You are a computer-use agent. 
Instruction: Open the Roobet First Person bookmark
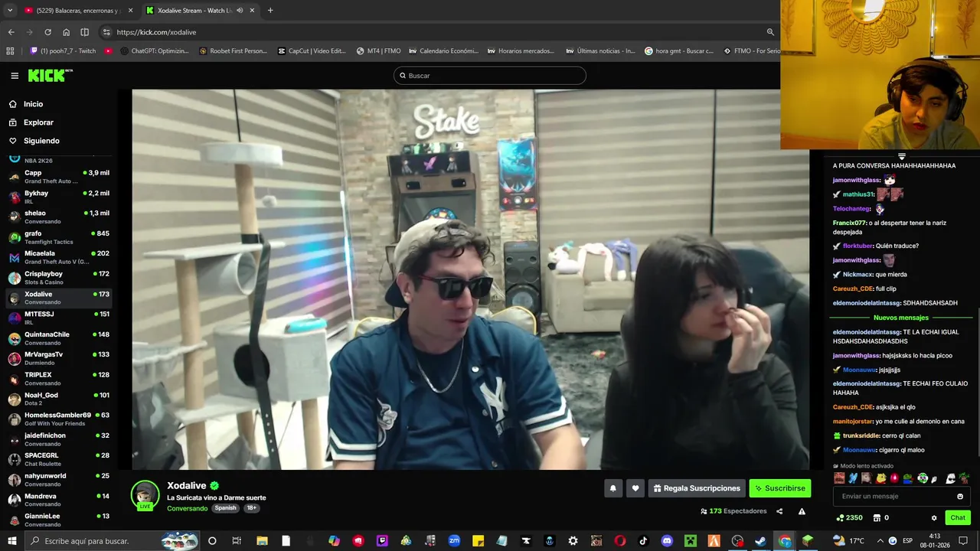click(x=234, y=51)
